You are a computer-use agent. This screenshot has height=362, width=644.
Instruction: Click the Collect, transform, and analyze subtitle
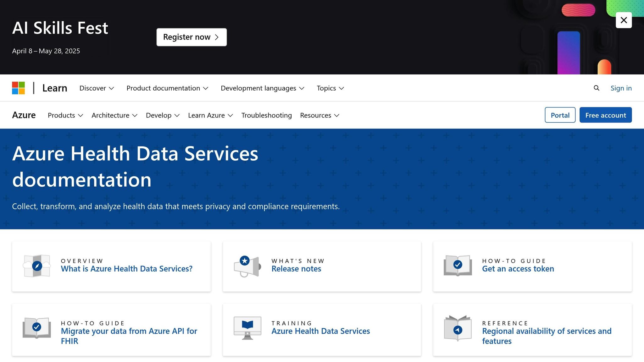(176, 206)
